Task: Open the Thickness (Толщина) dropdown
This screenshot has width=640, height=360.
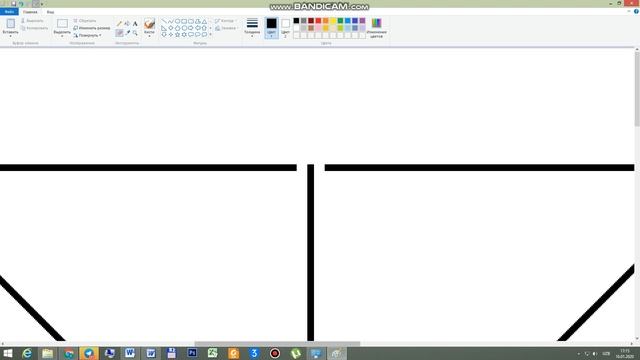Action: pyautogui.click(x=252, y=28)
